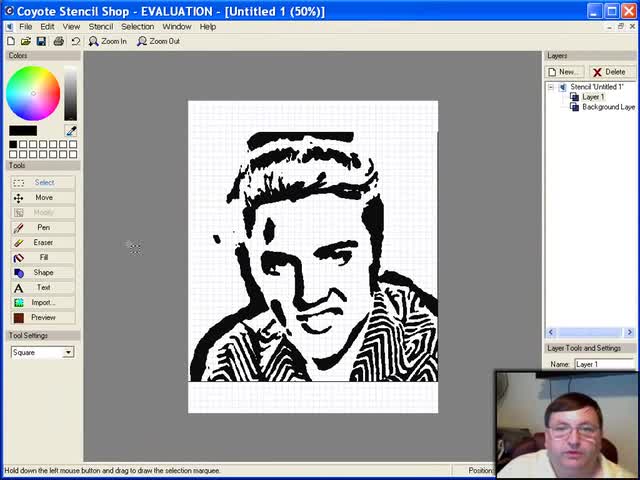This screenshot has height=480, width=640.
Task: Select the Background Layer tree item
Action: [608, 107]
